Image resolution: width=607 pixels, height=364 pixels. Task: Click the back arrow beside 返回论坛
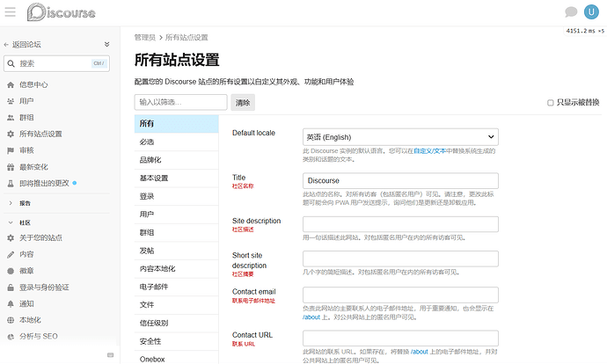[x=6, y=45]
